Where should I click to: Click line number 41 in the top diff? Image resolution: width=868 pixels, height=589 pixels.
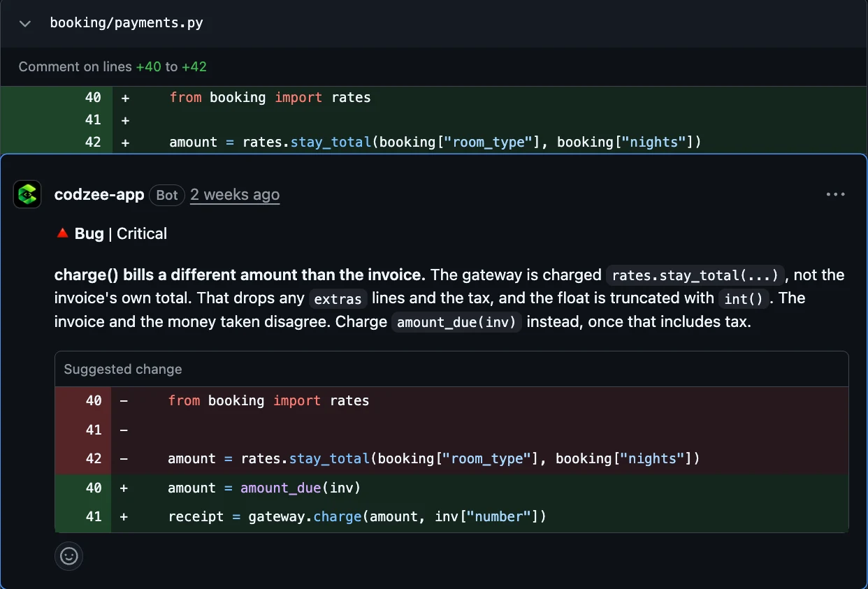coord(93,120)
